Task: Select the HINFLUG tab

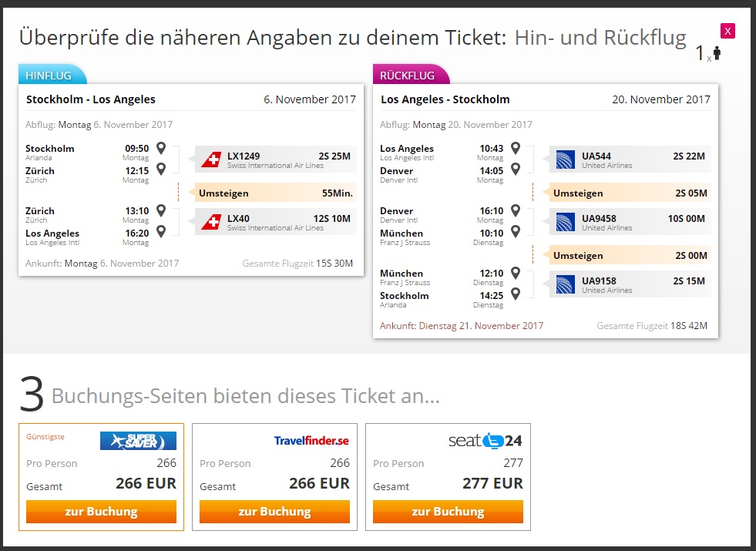Action: 52,75
